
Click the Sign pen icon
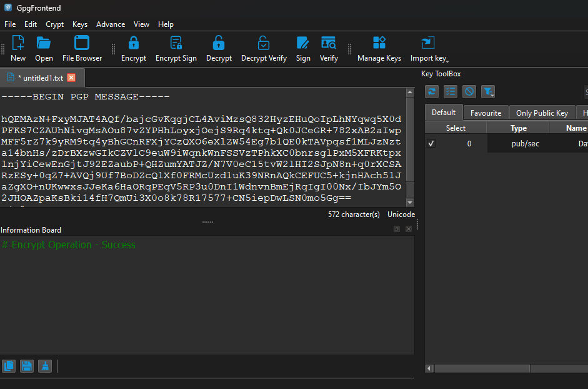302,43
